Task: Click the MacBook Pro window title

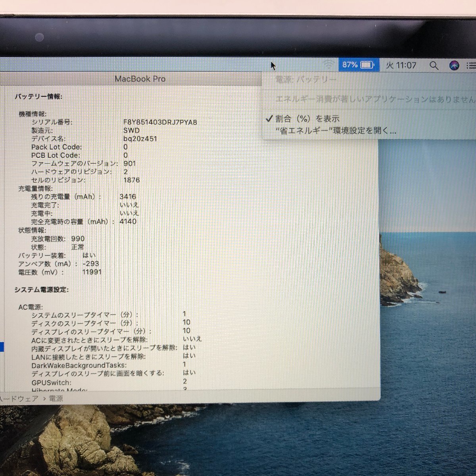Action: coord(140,79)
